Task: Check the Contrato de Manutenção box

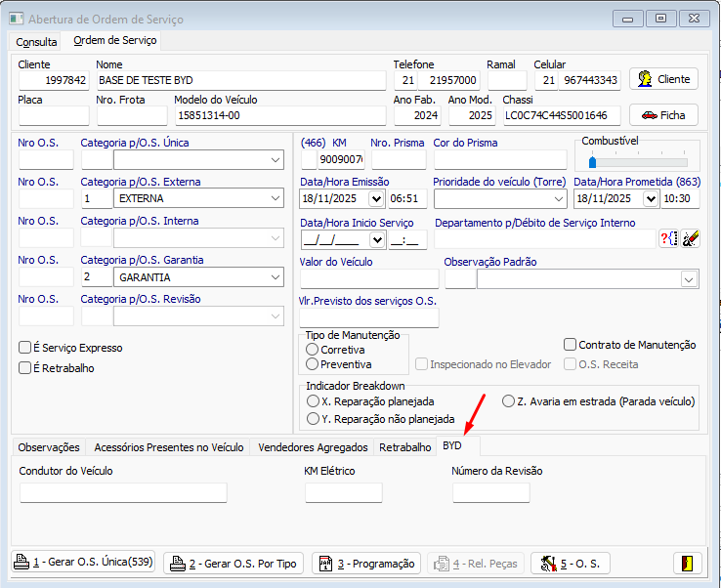Action: (571, 345)
